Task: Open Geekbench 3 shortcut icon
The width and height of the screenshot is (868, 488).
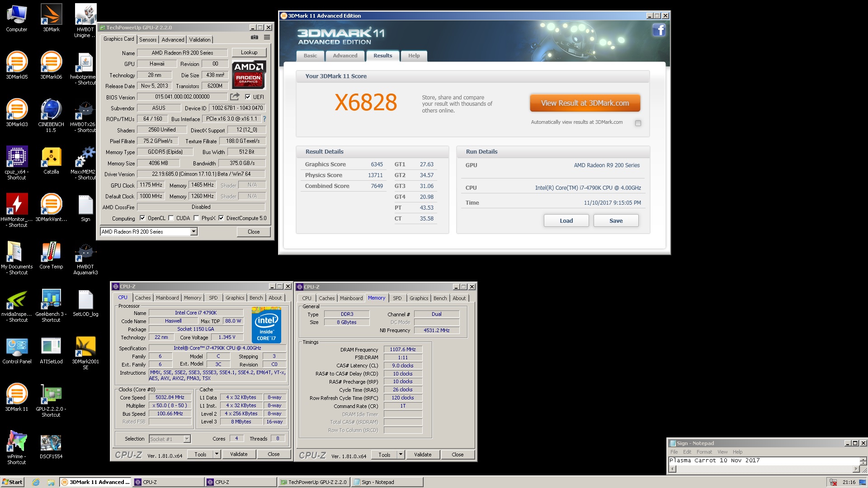Action: tap(51, 305)
